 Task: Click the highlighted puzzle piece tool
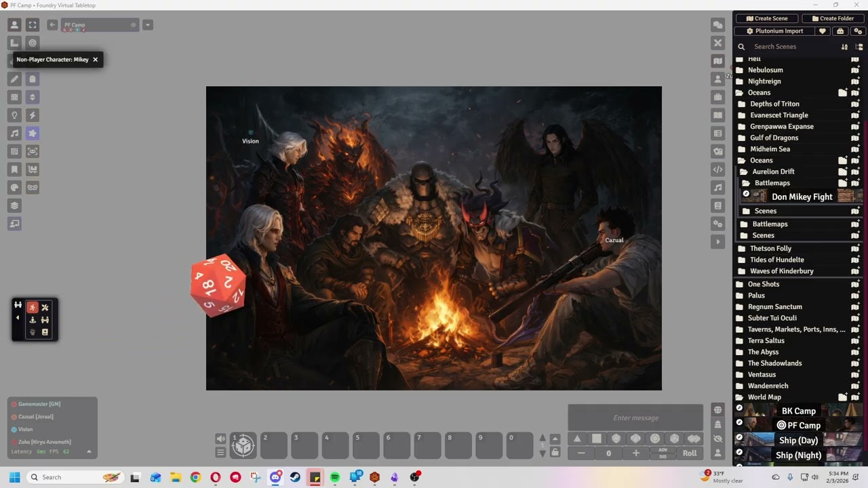(x=33, y=133)
